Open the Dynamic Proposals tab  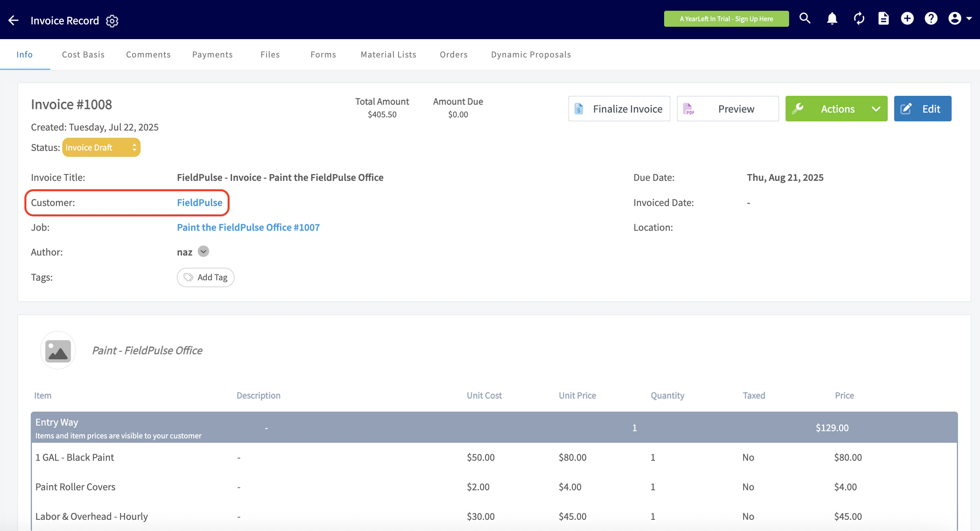click(531, 54)
